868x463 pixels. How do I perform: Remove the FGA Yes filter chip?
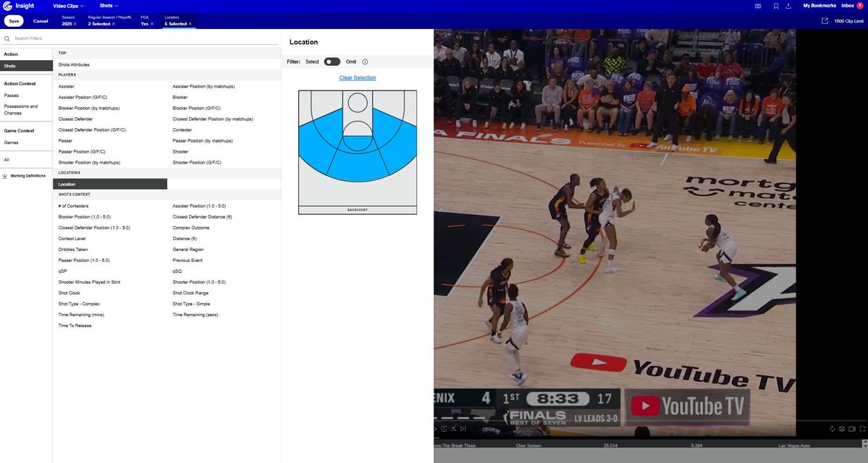click(152, 24)
